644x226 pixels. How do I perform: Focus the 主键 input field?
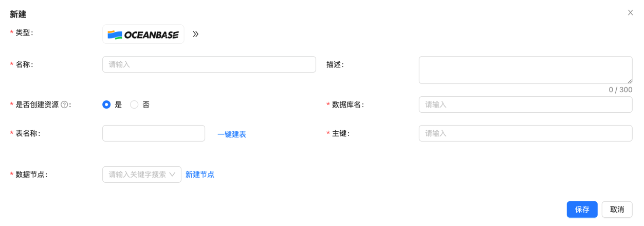pyautogui.click(x=525, y=133)
